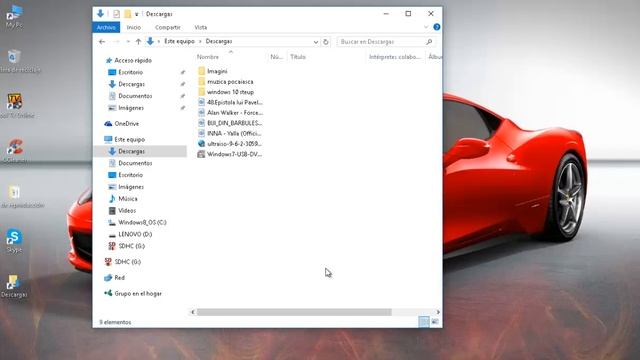Select the Alan Walker - Force file
The image size is (640, 360).
(235, 113)
